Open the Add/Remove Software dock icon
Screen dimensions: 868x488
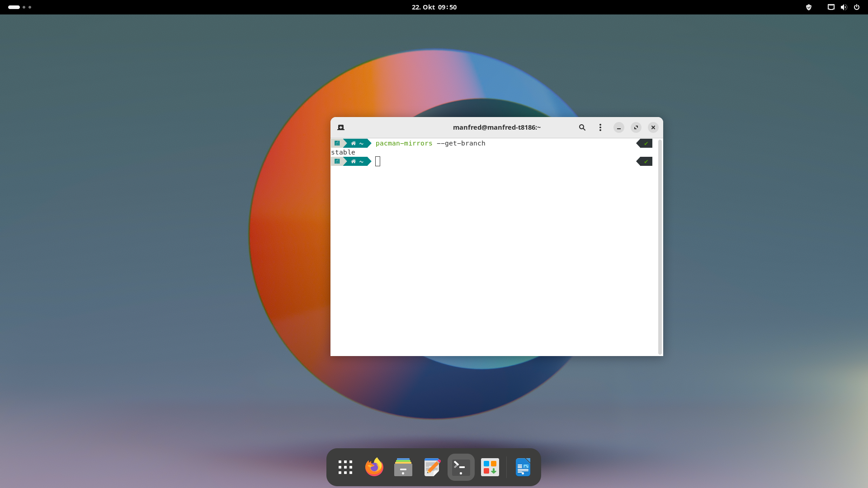coord(490,467)
